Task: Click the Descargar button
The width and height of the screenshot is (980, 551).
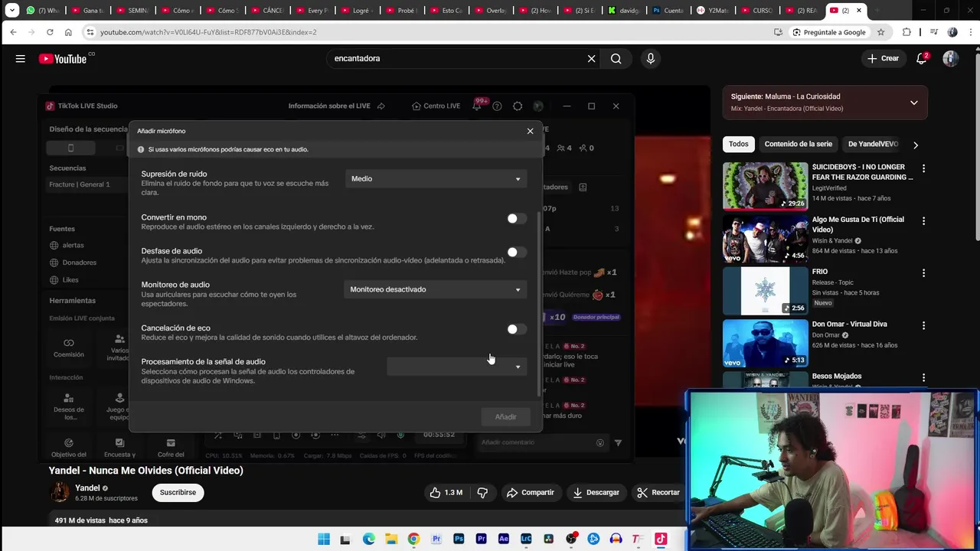Action: [596, 492]
